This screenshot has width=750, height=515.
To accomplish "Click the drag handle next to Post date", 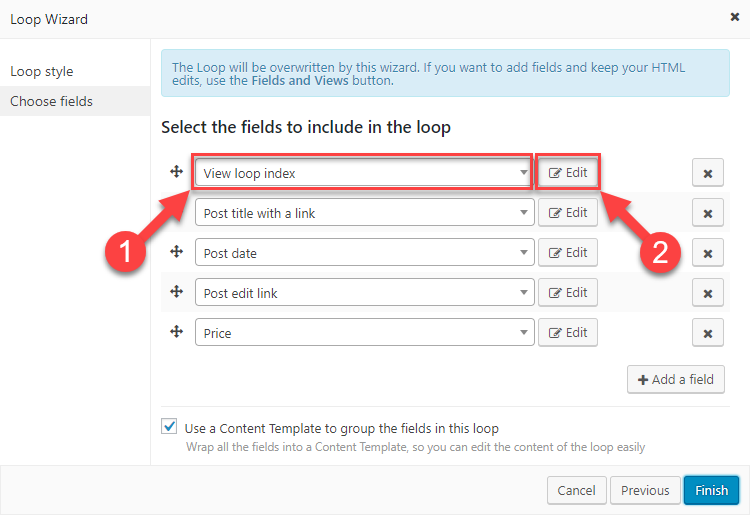I will [176, 252].
